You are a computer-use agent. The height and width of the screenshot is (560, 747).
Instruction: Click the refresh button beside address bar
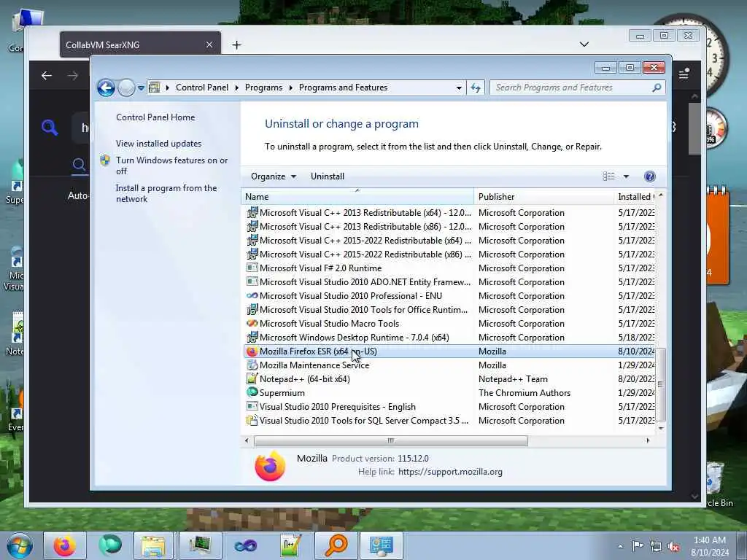(476, 87)
